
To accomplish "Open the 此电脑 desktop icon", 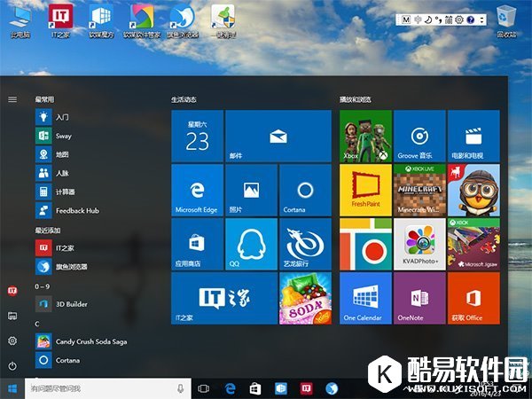I will pos(20,21).
